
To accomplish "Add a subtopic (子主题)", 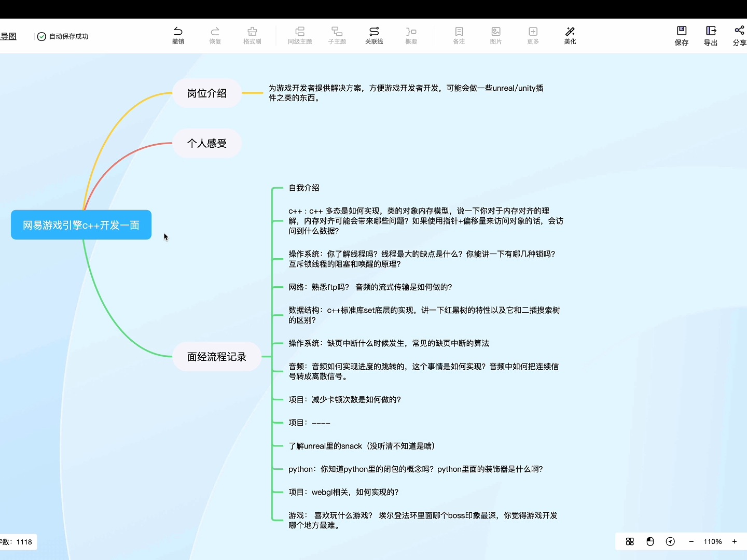I will pos(337,36).
